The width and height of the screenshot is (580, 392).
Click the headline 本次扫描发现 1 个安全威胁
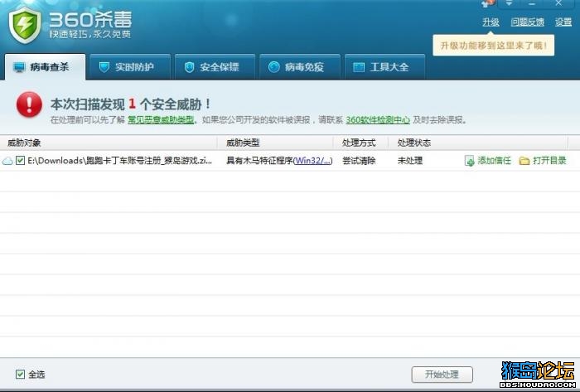click(x=131, y=104)
